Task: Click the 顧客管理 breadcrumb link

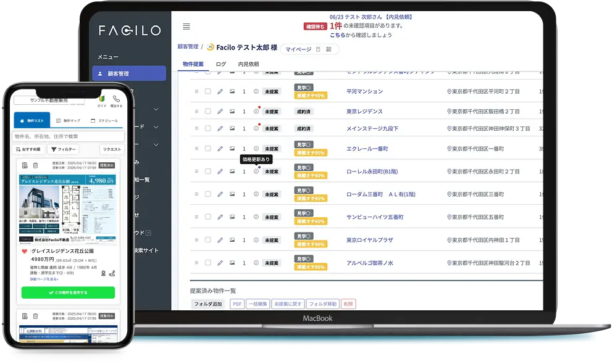Action: pos(188,47)
